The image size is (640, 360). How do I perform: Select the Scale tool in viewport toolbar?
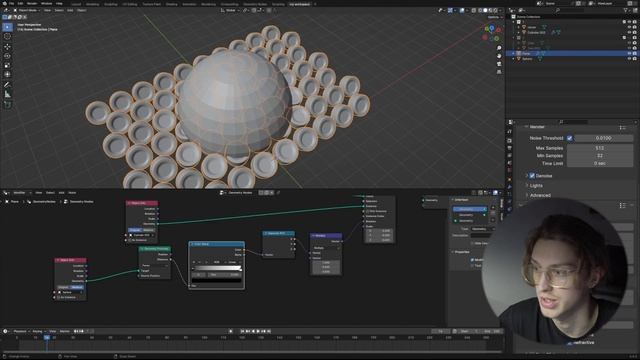pos(7,65)
